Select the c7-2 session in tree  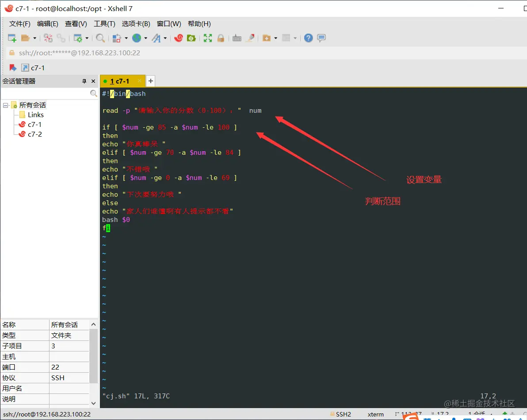coord(34,134)
